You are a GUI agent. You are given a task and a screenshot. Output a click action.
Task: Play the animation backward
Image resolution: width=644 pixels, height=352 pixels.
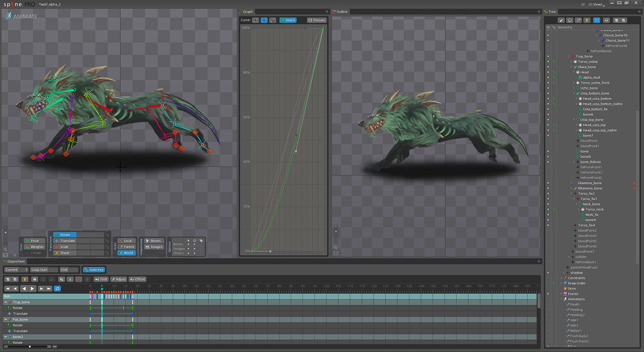click(24, 289)
